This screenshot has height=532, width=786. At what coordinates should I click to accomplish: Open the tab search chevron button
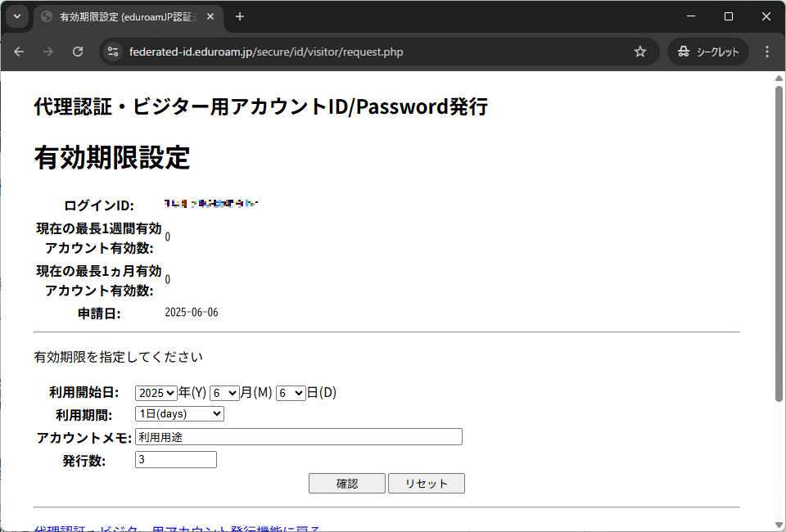(16, 16)
